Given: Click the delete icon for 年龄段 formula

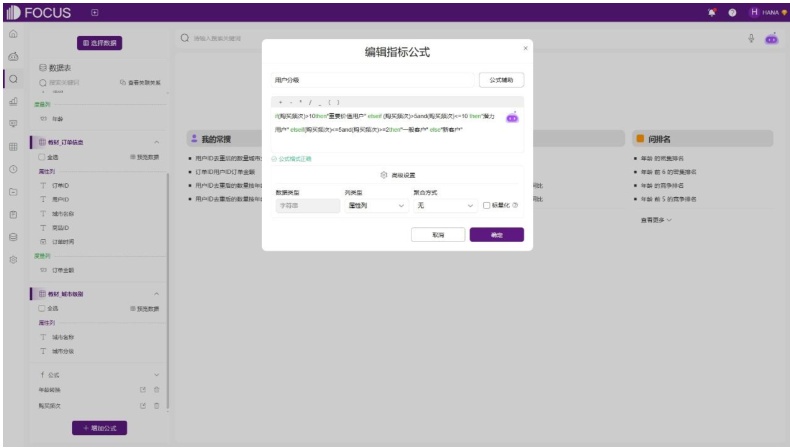Looking at the screenshot, I should [157, 390].
